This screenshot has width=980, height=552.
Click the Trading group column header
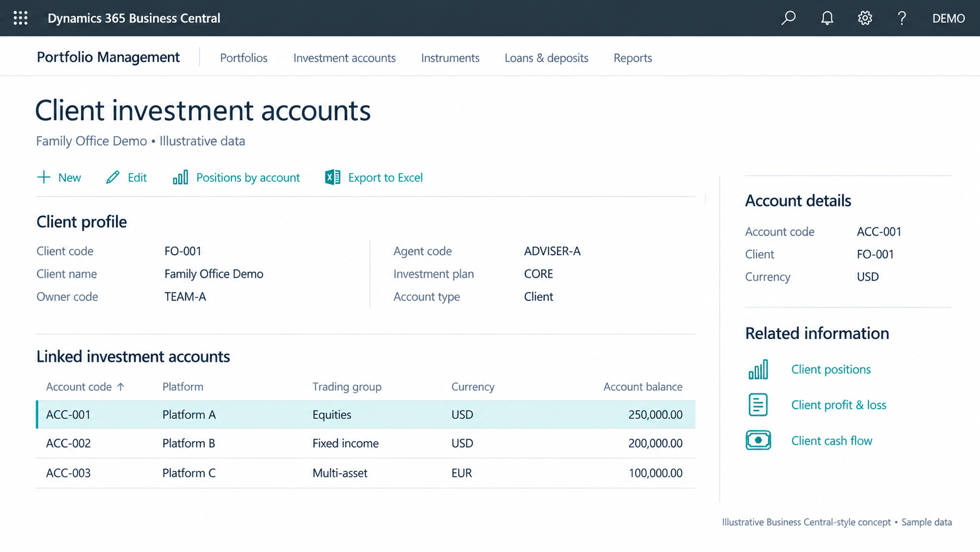[347, 387]
